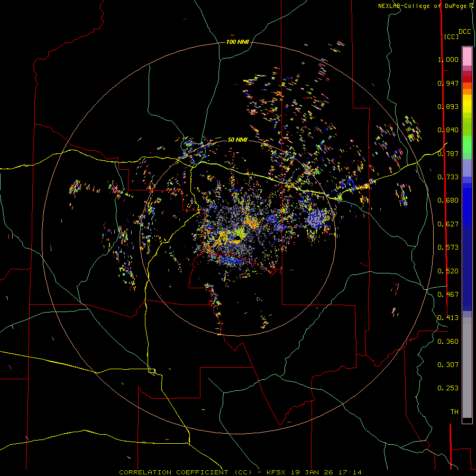Click the 0.253 legend value
Screen dimensions: 476x476
click(x=448, y=388)
